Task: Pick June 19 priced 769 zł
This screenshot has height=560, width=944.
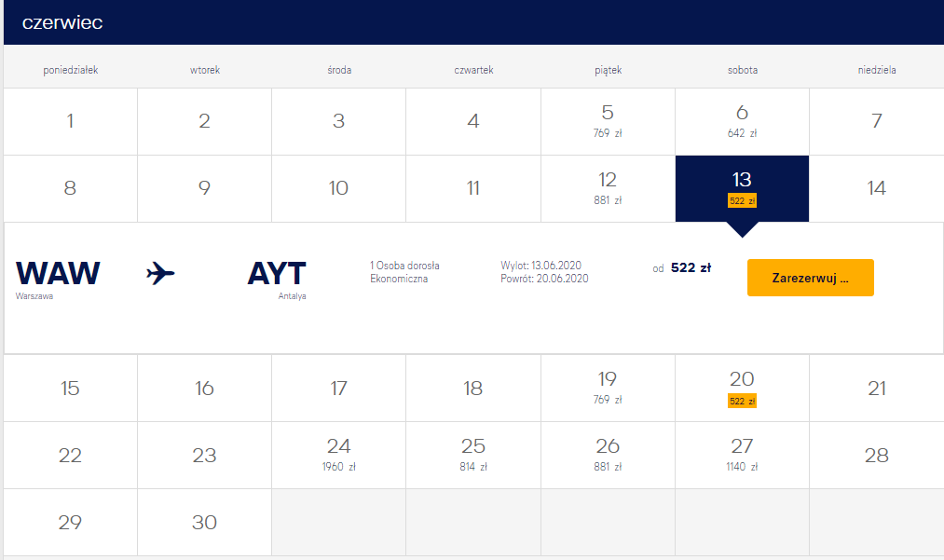Action: (608, 388)
